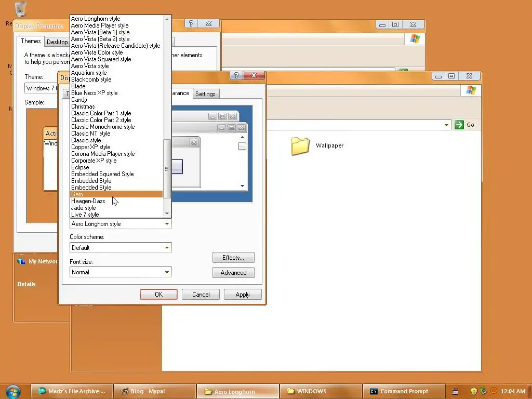Switch to Themes tab in back dialog
This screenshot has height=399, width=532.
point(31,41)
